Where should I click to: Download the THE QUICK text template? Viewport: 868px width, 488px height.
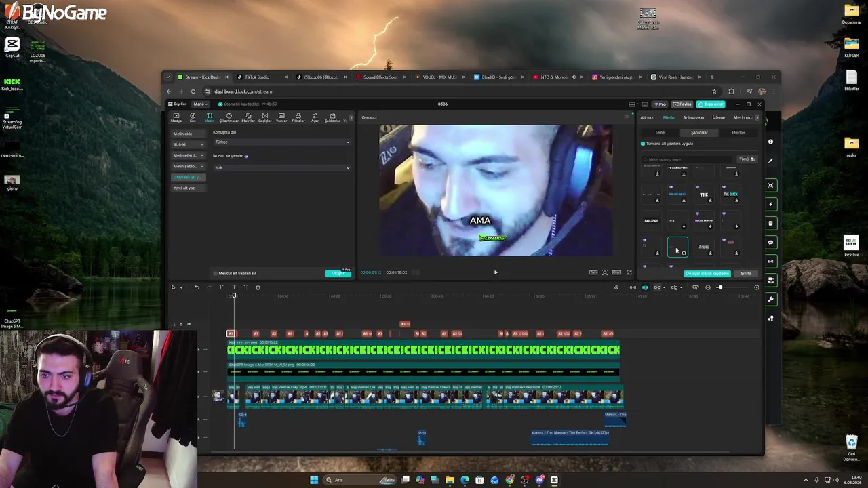click(736, 201)
